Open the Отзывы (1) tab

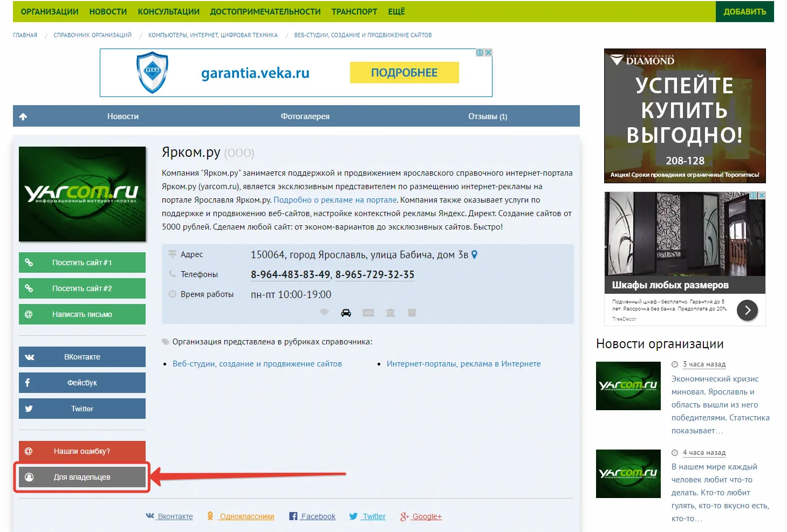pyautogui.click(x=488, y=116)
